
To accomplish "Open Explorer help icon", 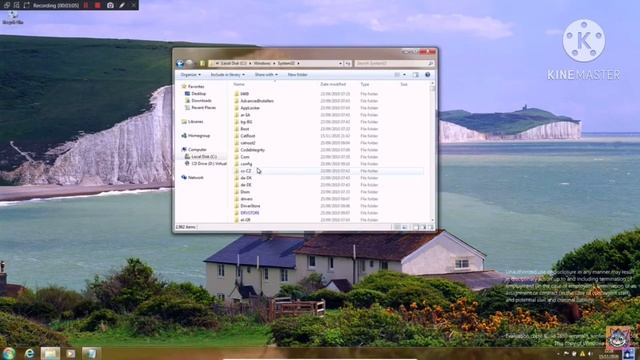I will pyautogui.click(x=427, y=75).
